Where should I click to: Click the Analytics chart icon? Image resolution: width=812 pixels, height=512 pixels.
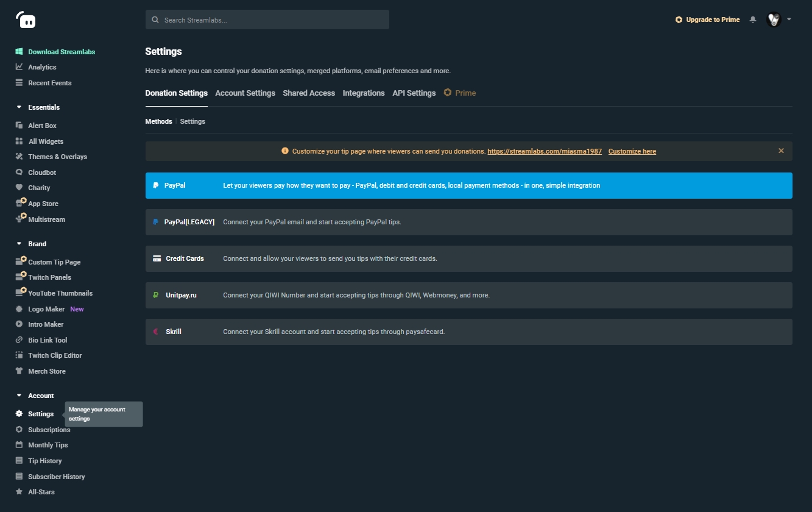tap(19, 67)
